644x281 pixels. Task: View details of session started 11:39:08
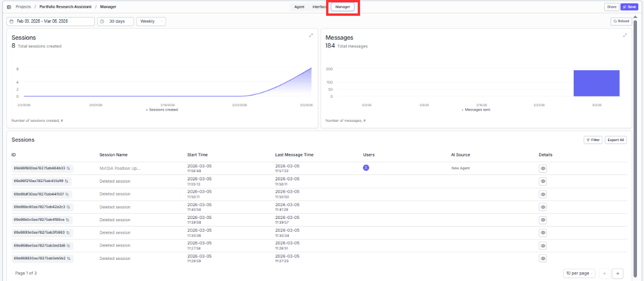pyautogui.click(x=543, y=220)
